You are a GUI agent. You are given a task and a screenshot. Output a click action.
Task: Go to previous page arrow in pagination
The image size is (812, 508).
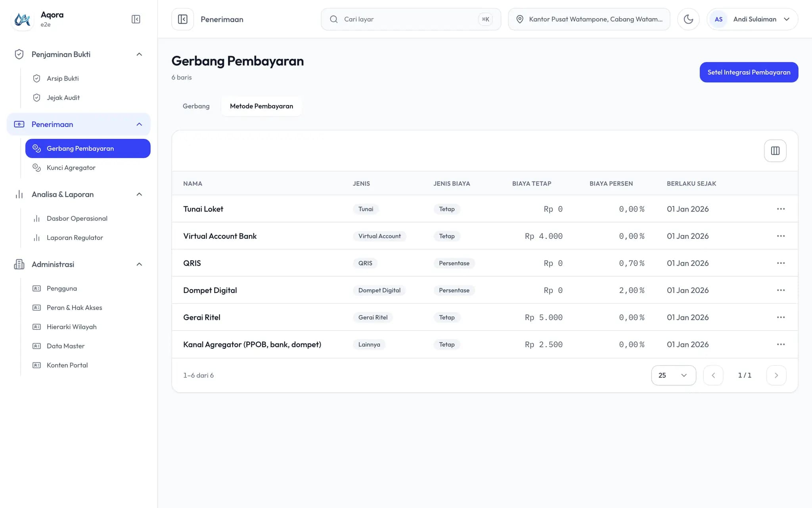click(713, 375)
